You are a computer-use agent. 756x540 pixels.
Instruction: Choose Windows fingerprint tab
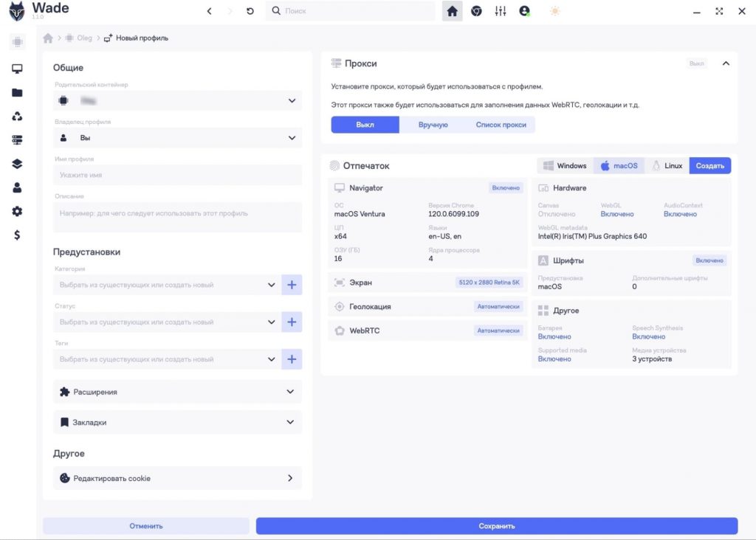pyautogui.click(x=565, y=166)
